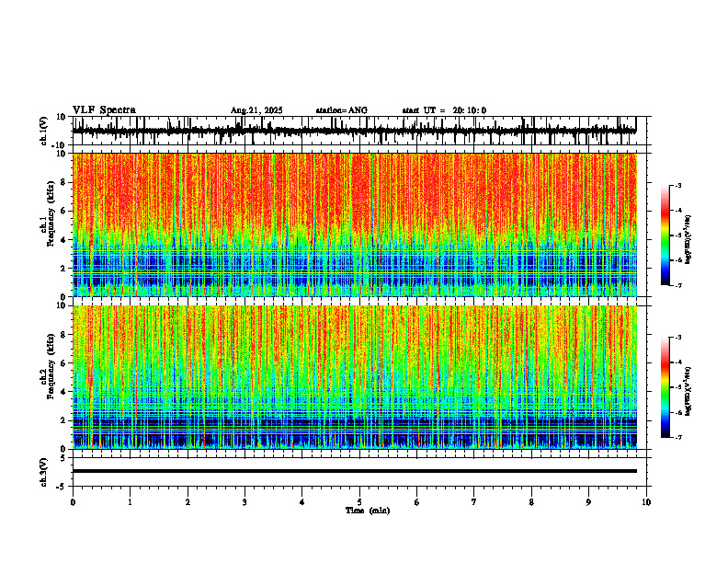This screenshot has height=563, width=728.
Task: Click tick label 4 on the Time axis
Action: click(302, 502)
